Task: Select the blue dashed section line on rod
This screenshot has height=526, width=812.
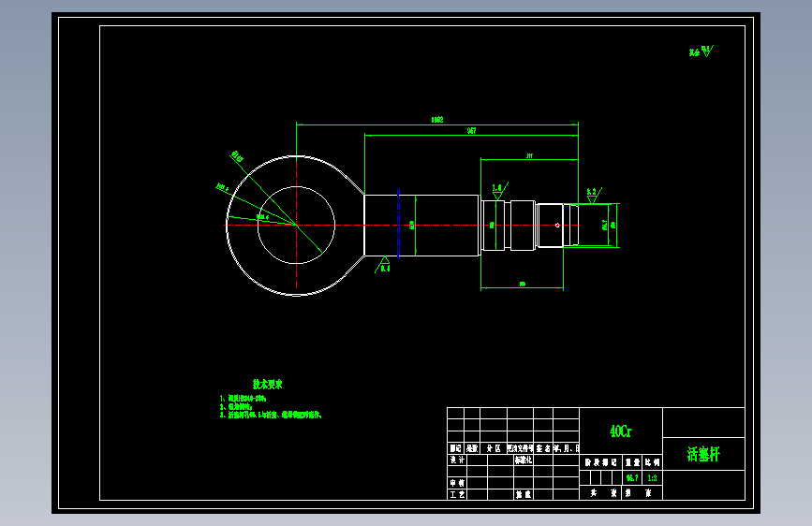Action: click(398, 224)
